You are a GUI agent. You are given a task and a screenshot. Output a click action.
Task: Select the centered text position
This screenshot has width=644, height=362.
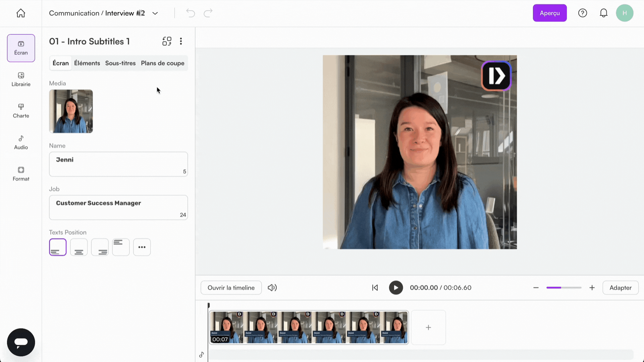click(x=78, y=247)
